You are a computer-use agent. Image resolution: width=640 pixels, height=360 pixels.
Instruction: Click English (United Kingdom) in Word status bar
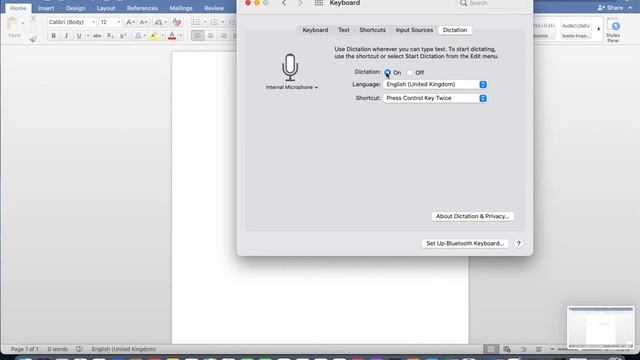click(124, 349)
